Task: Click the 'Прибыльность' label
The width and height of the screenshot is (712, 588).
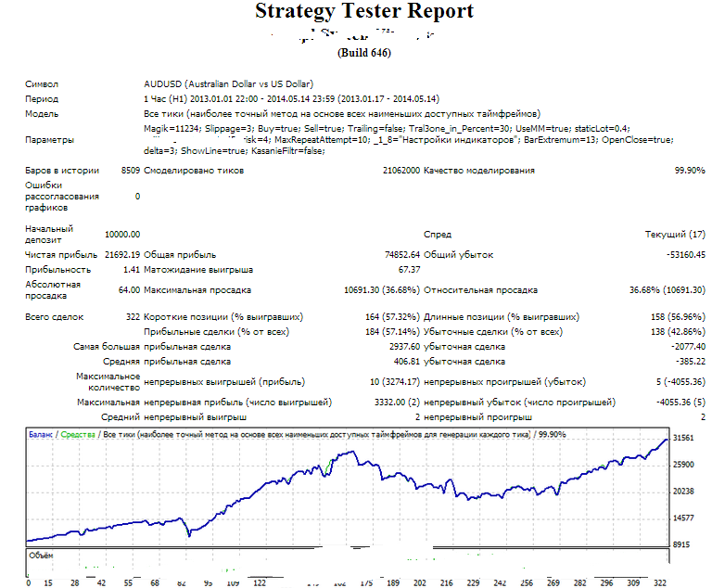Action: [x=58, y=270]
